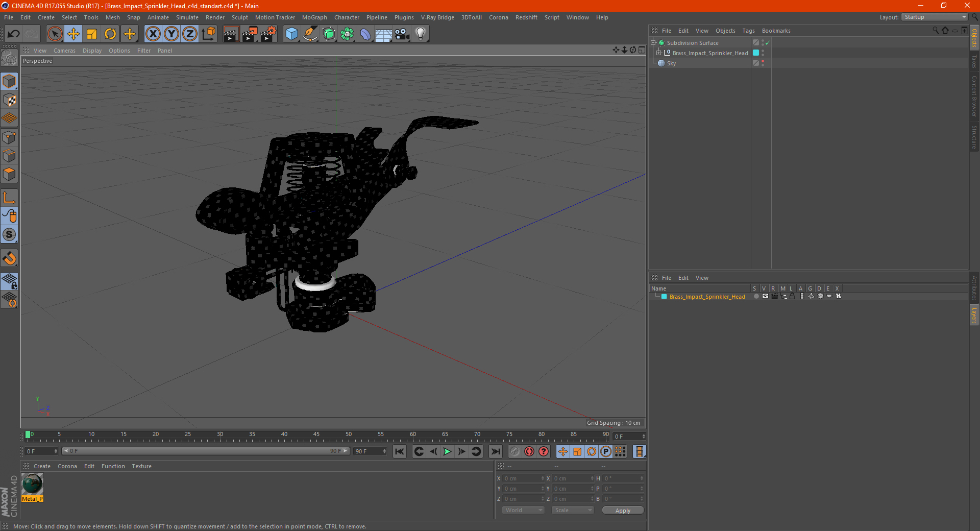Select the Sky object
Viewport: 980px width, 531px height.
(x=671, y=63)
